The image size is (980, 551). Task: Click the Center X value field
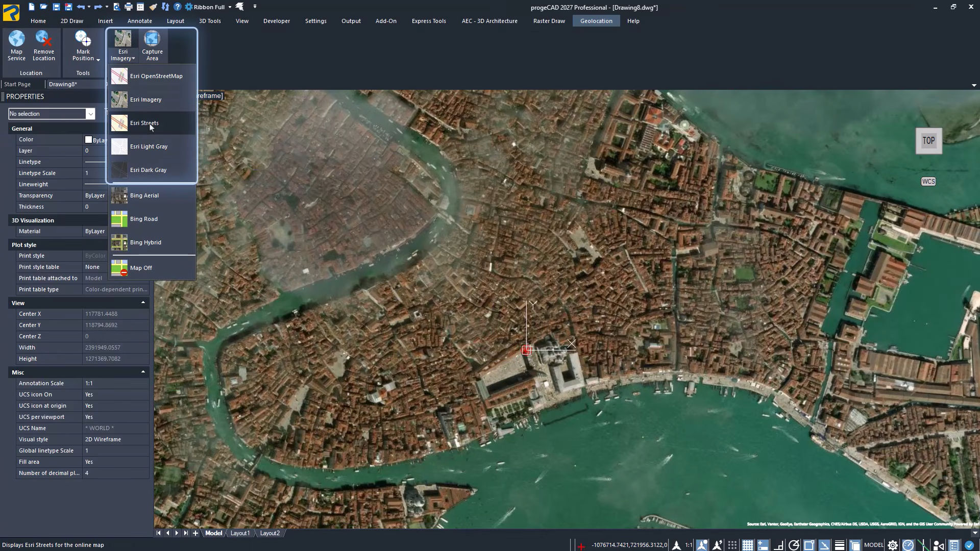point(116,314)
